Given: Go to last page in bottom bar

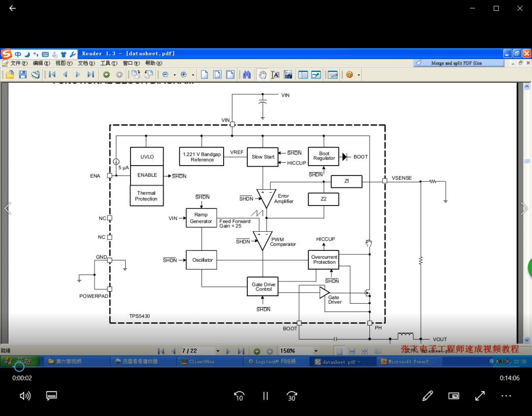Looking at the screenshot, I should pyautogui.click(x=241, y=351).
